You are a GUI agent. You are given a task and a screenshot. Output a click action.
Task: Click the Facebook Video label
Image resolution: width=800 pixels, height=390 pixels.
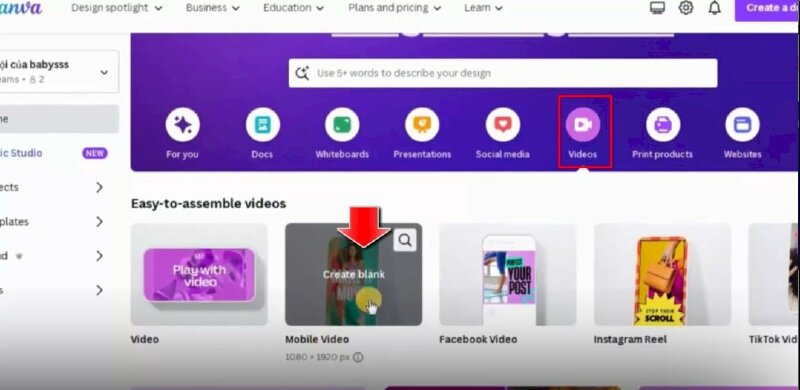point(478,339)
